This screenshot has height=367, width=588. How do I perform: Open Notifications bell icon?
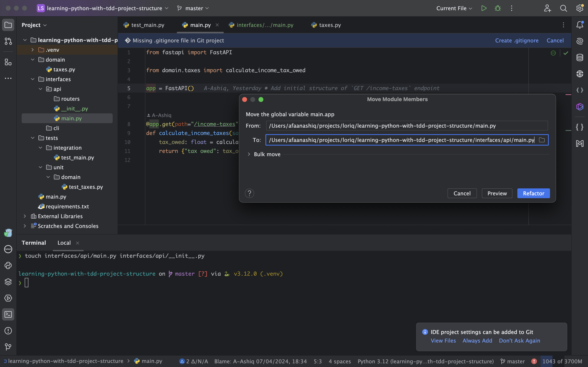[x=580, y=25]
